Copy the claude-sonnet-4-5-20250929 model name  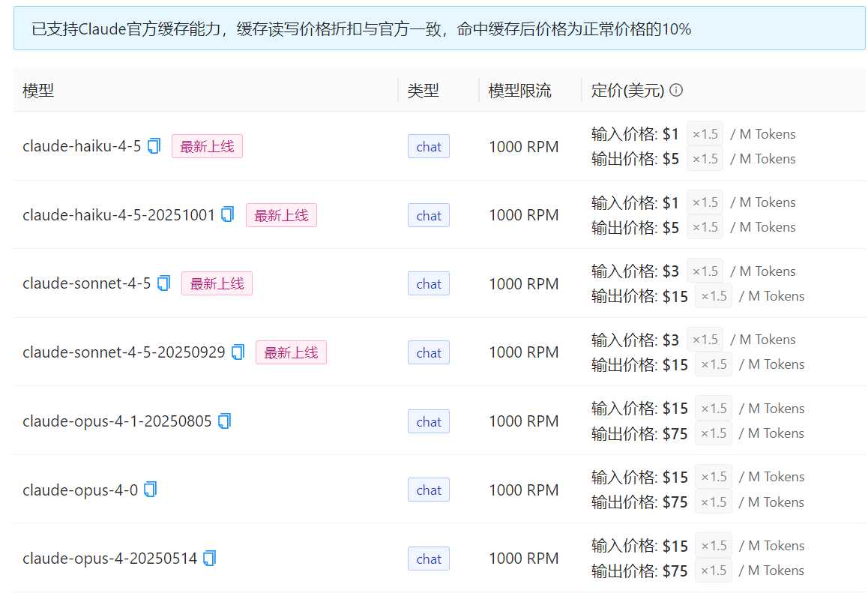coord(238,352)
